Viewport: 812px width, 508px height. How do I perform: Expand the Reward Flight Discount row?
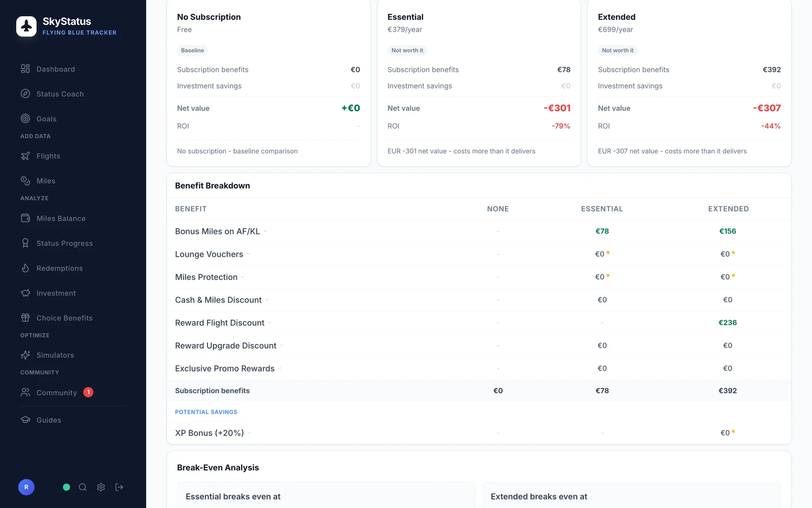(x=269, y=323)
